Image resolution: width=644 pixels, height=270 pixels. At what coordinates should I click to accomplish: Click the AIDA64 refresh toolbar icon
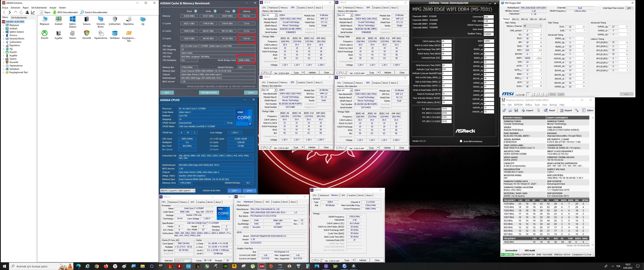(21, 12)
